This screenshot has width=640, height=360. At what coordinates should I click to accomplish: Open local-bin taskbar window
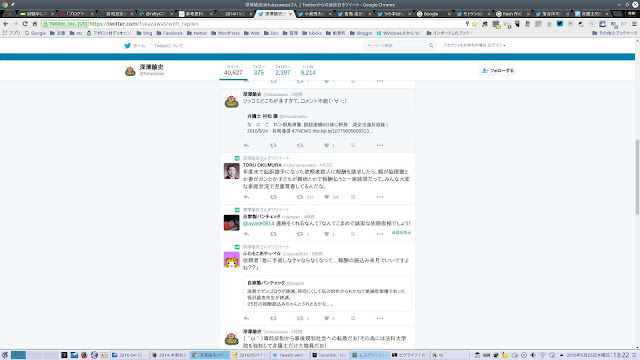click(x=329, y=355)
